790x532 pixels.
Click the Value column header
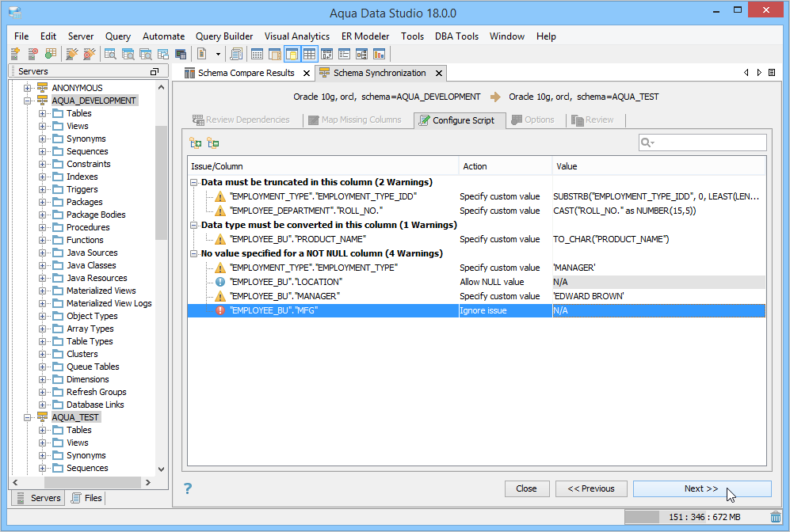659,166
